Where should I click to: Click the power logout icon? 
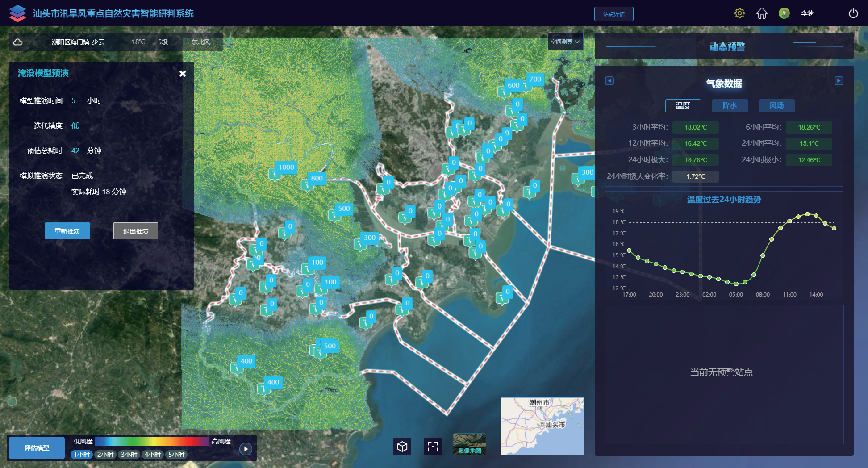(853, 13)
